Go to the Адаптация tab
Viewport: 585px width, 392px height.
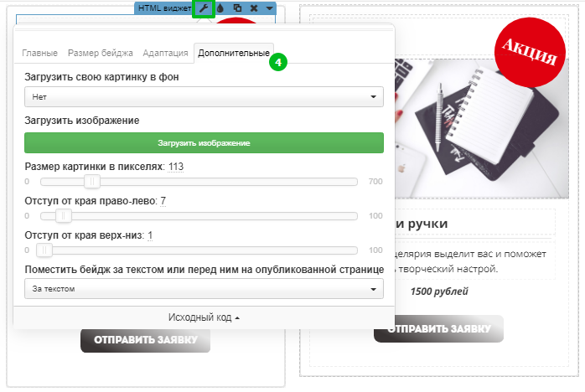165,53
